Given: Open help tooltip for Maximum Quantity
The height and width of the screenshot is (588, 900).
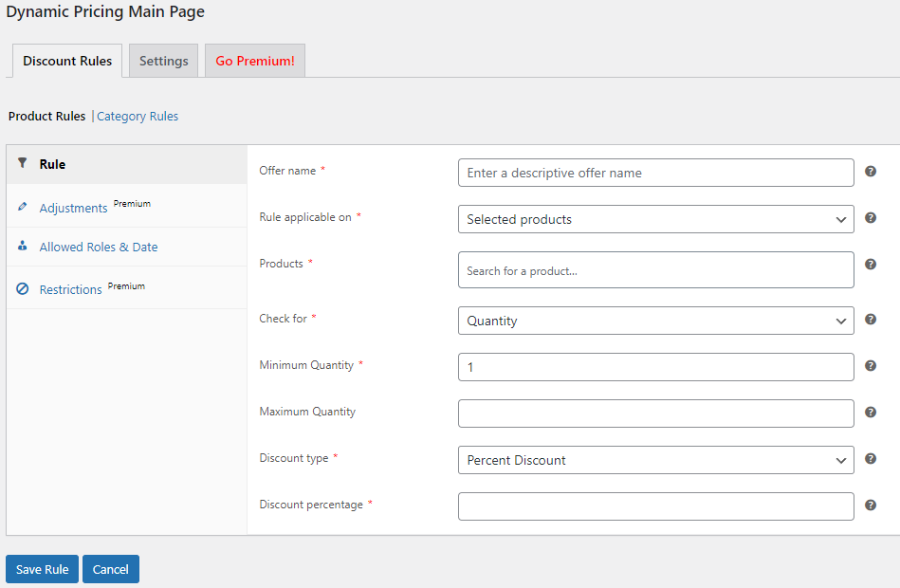Looking at the screenshot, I should click(871, 412).
